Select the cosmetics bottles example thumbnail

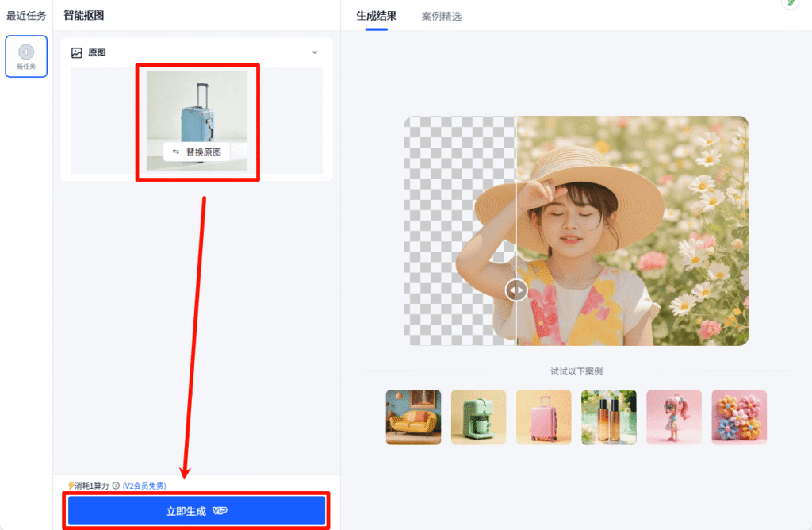[608, 417]
